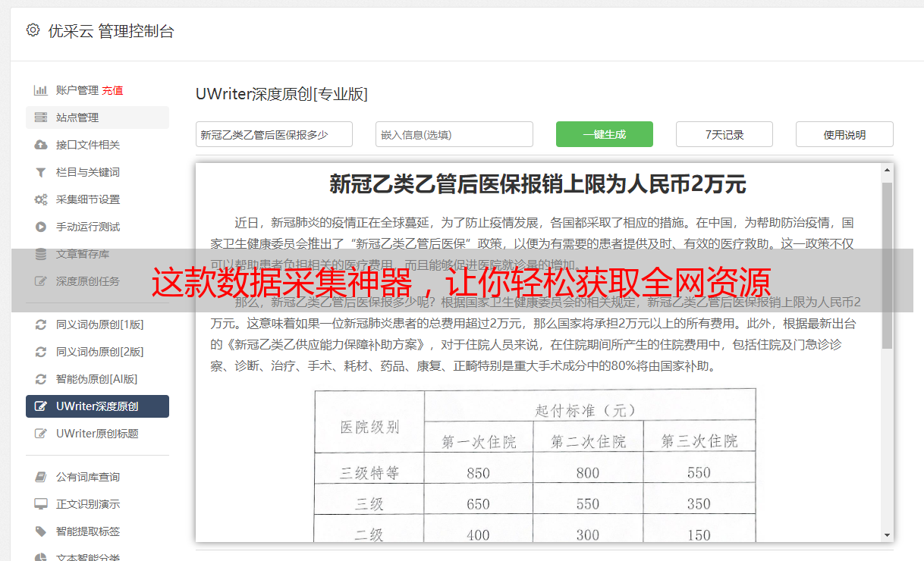Viewport: 924px width, 561px height.
Task: Click the cloud icon next to 接口文件相关
Action: tap(40, 145)
